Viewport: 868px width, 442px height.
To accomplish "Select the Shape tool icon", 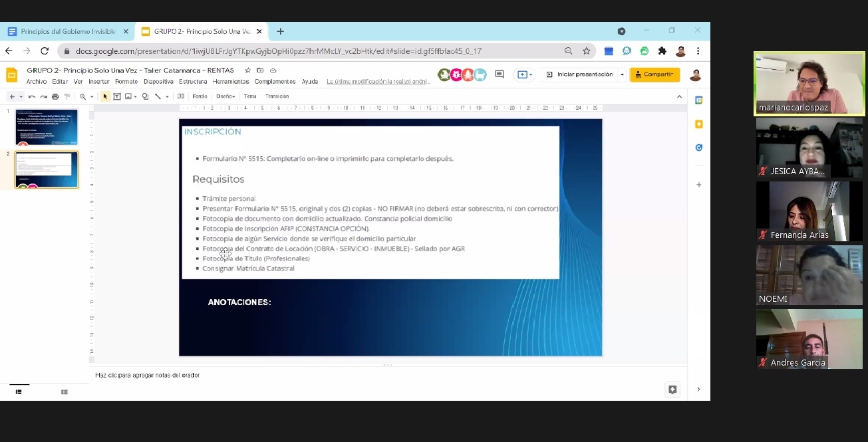I will click(145, 96).
